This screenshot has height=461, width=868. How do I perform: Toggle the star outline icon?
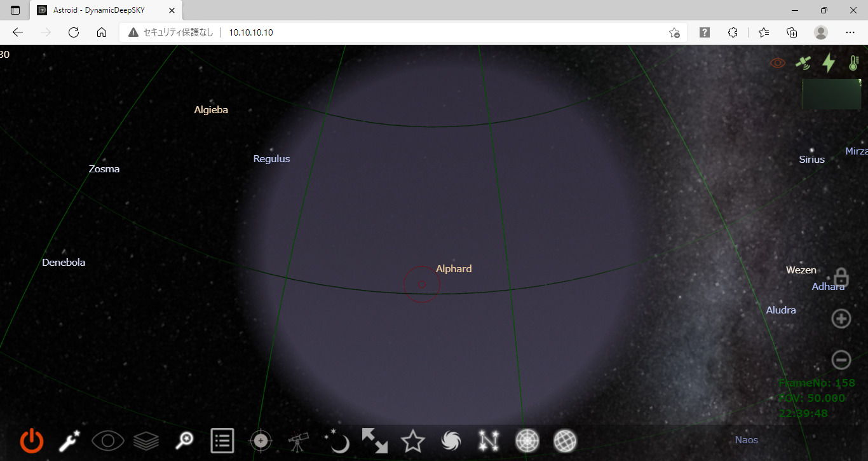413,440
